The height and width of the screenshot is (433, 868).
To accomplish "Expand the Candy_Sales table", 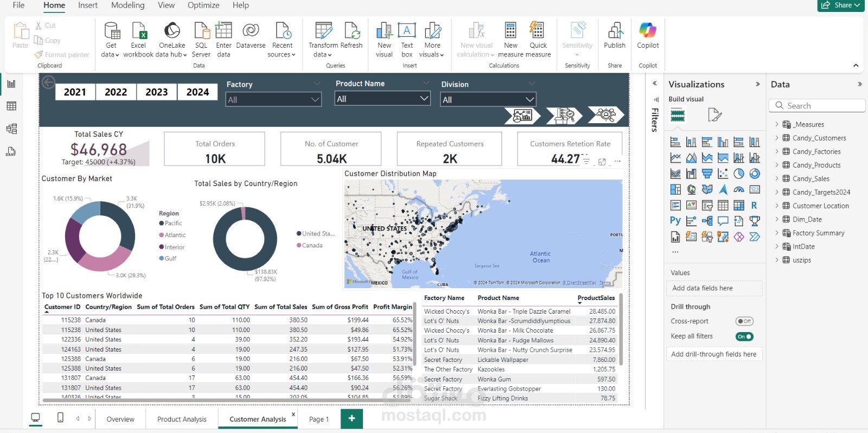I will tap(776, 179).
